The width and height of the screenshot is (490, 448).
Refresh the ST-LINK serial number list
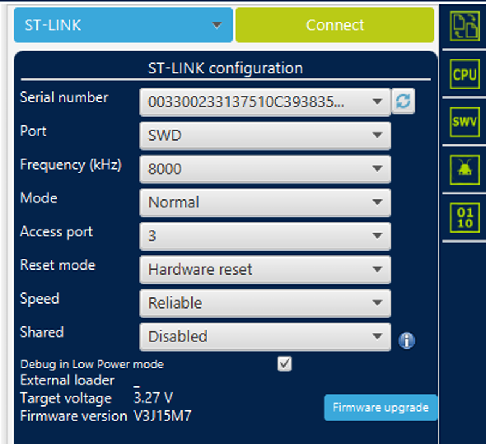[x=403, y=101]
